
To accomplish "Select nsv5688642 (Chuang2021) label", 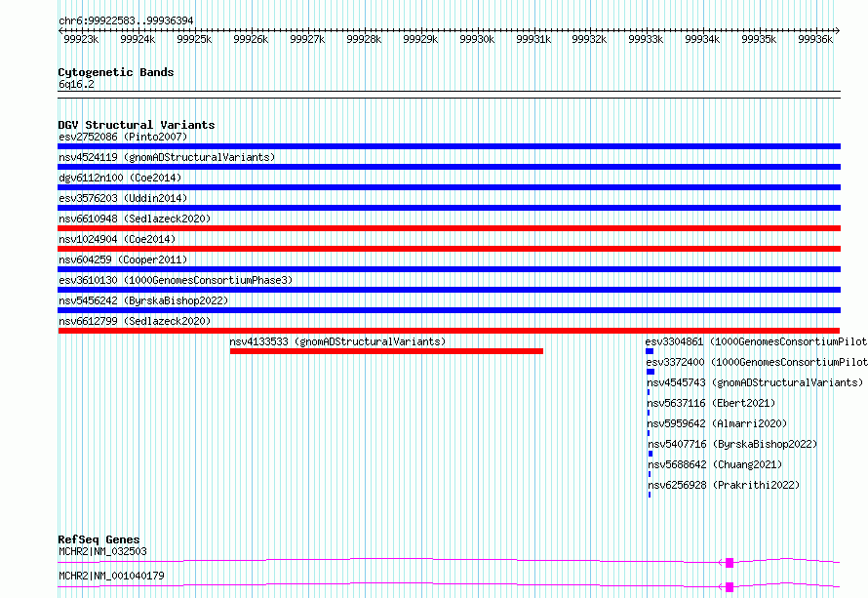I will click(715, 464).
